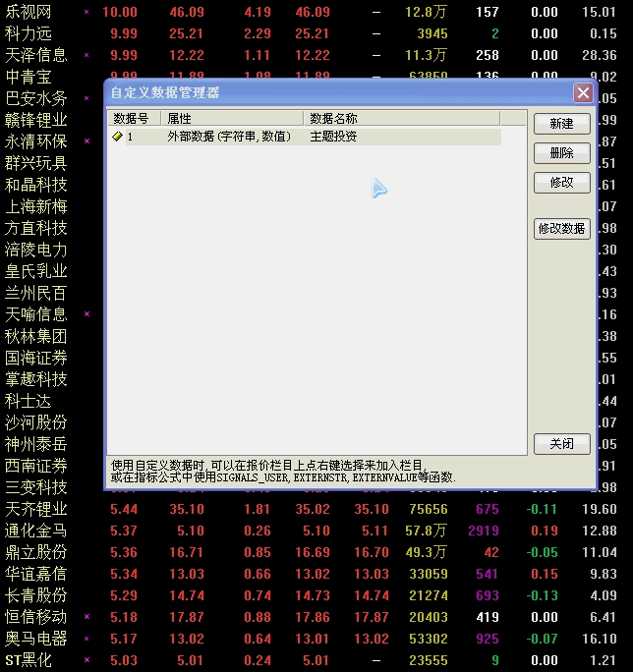Select stock 鼎立股份 in the list

[36, 552]
